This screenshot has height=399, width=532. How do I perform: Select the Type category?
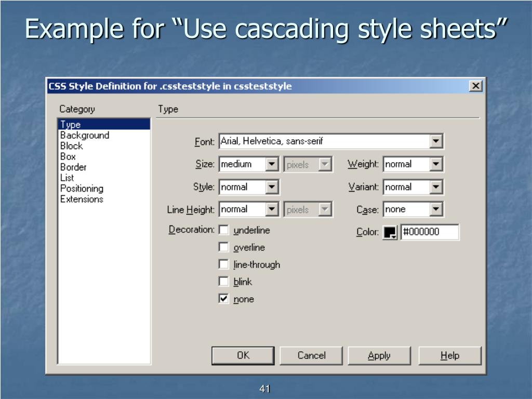pos(104,124)
